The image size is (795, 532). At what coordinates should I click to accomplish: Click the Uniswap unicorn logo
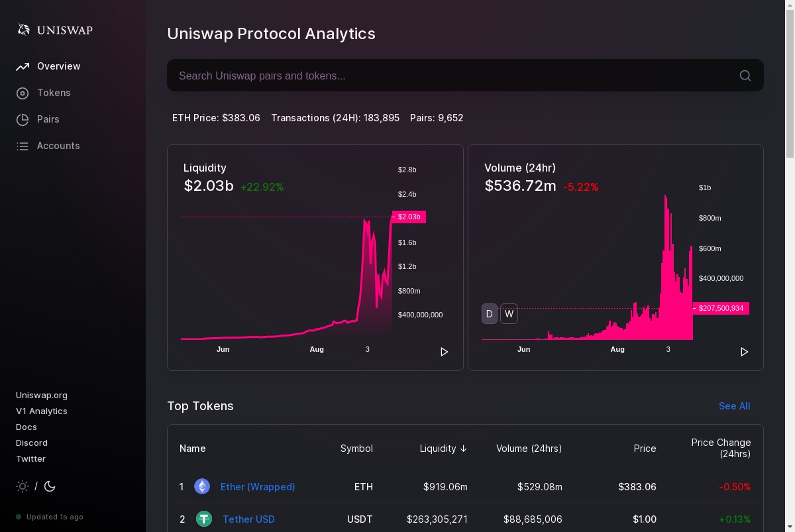point(24,29)
